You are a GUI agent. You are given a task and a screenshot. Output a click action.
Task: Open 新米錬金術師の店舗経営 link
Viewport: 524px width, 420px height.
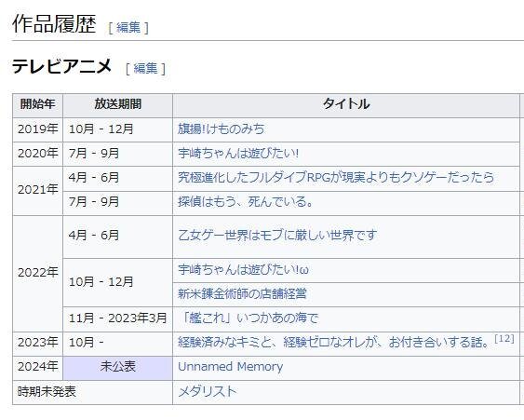(x=242, y=294)
